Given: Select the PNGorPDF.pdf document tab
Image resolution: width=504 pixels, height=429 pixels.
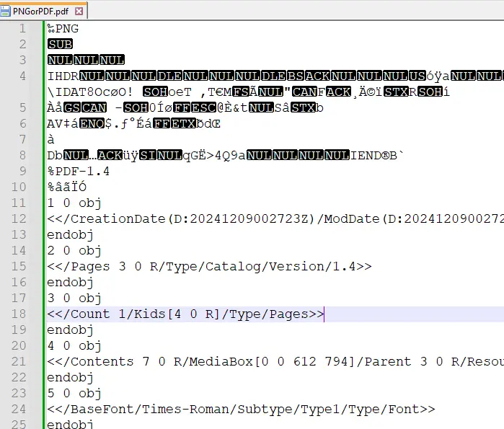Looking at the screenshot, I should point(43,12).
